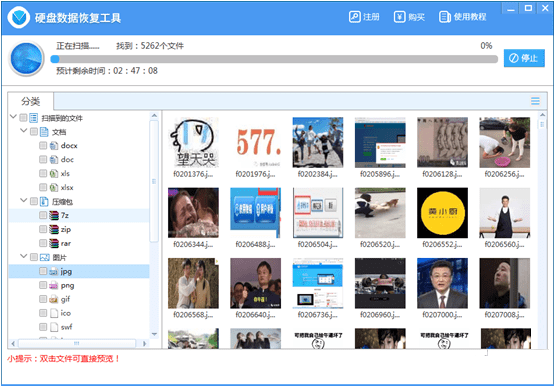The height and width of the screenshot is (386, 556).
Task: Click the blue scanning radar icon
Action: [x=27, y=58]
